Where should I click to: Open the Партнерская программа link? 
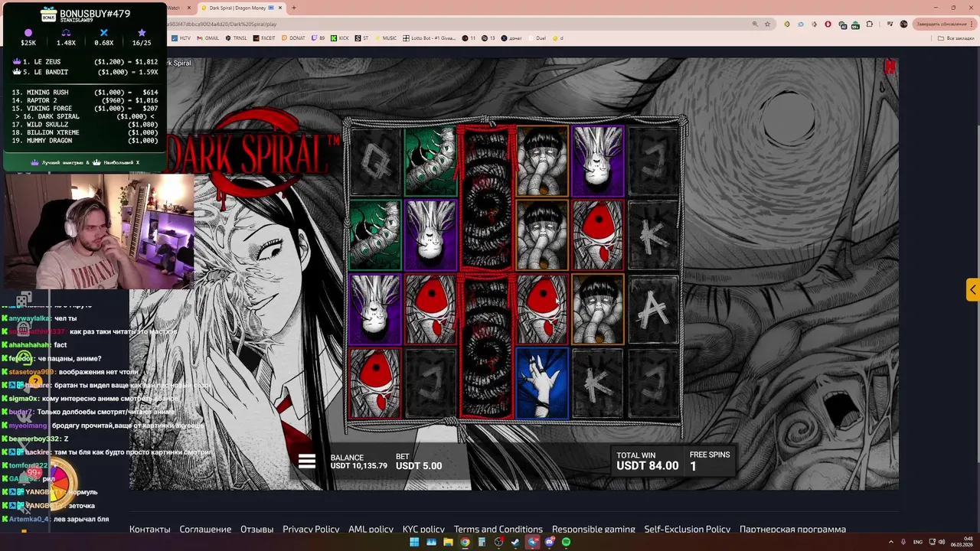(792, 529)
